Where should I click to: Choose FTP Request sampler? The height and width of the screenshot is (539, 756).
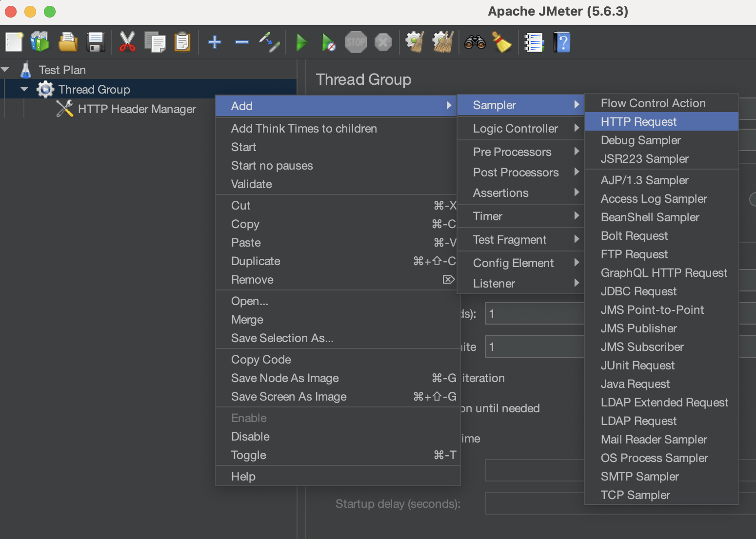(x=662, y=254)
